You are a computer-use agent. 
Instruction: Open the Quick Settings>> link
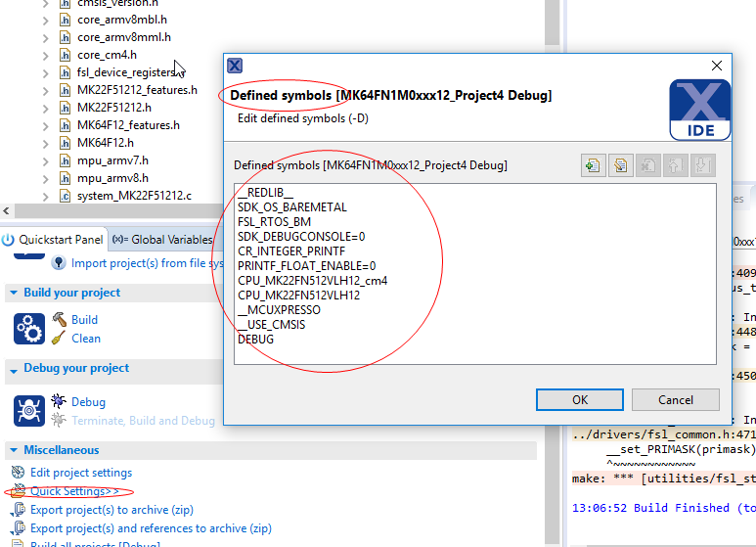click(74, 491)
